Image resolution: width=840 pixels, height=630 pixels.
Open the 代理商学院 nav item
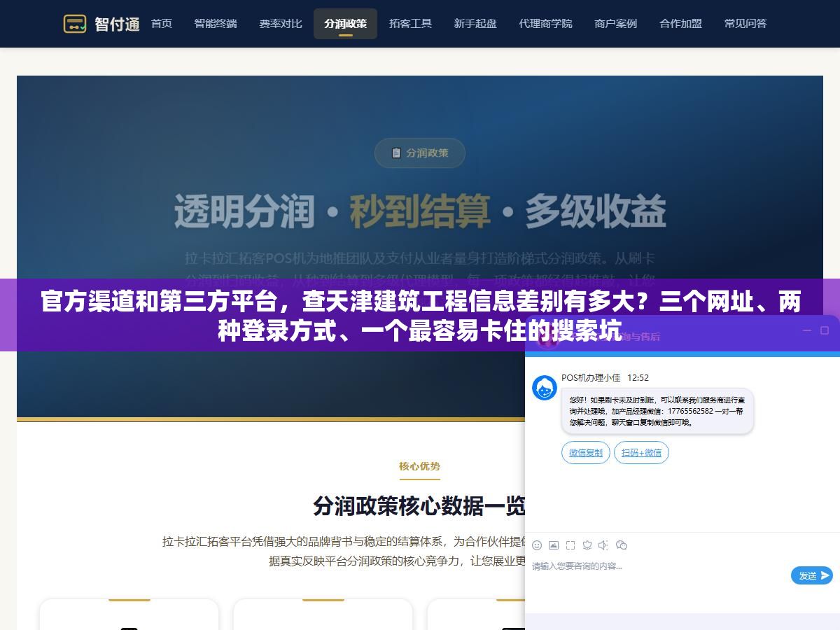(x=545, y=24)
